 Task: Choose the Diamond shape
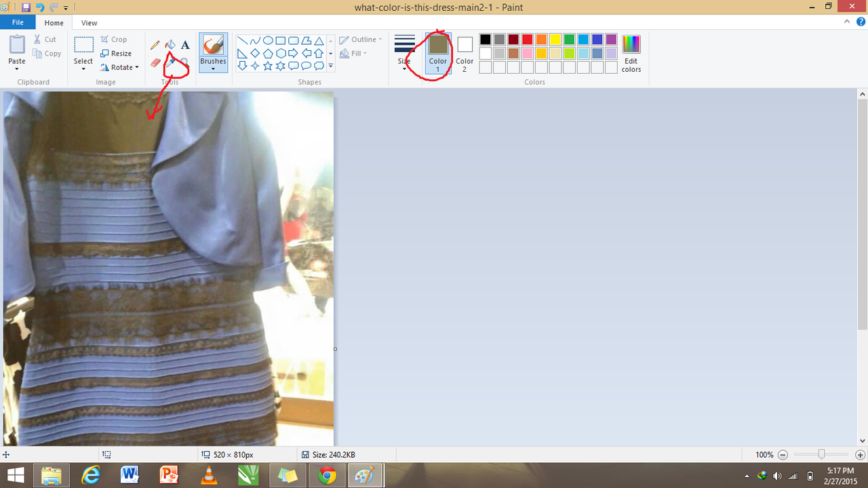pyautogui.click(x=255, y=54)
